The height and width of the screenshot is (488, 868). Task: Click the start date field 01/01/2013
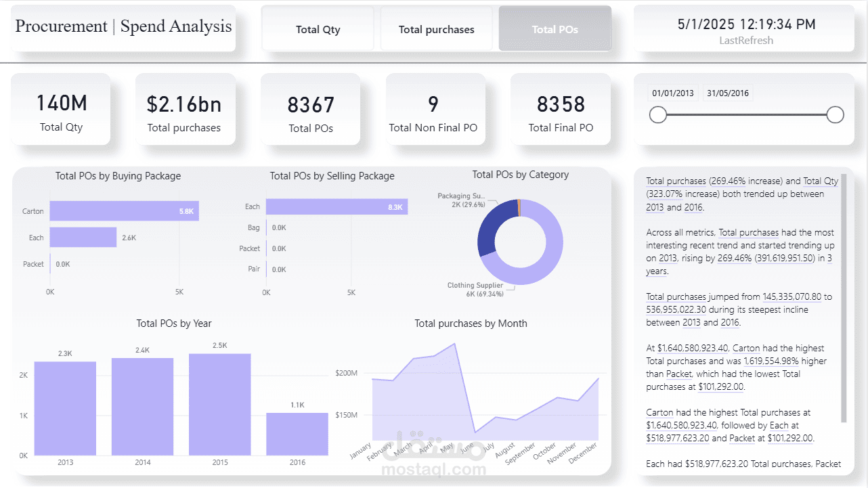[673, 93]
